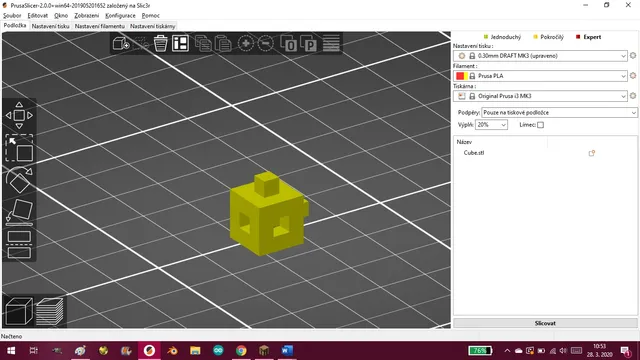Image resolution: width=640 pixels, height=360 pixels.
Task: Click the Cube.stl object edit icon
Action: point(591,153)
